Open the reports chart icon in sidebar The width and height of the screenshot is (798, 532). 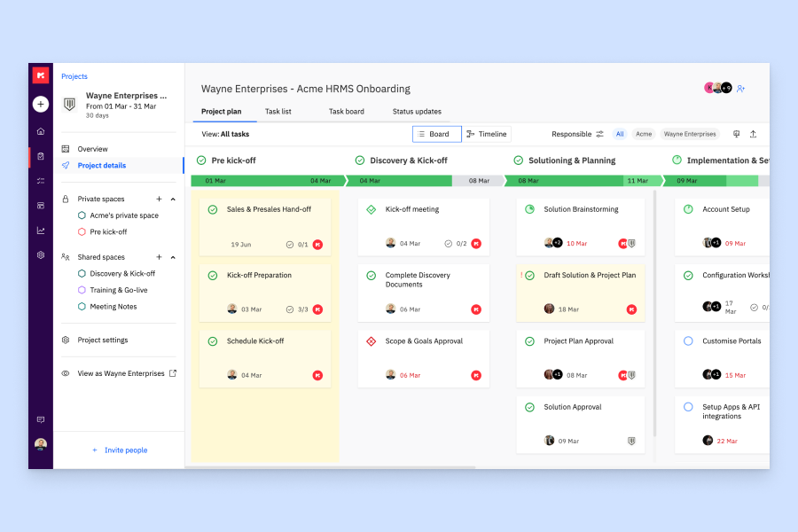[x=41, y=231]
